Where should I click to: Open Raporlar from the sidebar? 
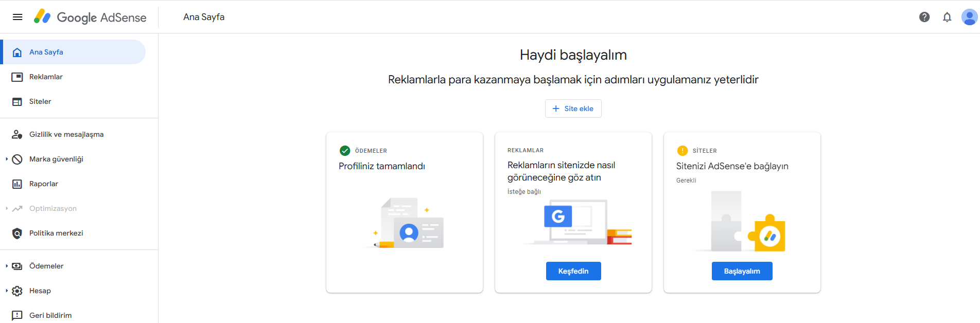coord(73,184)
